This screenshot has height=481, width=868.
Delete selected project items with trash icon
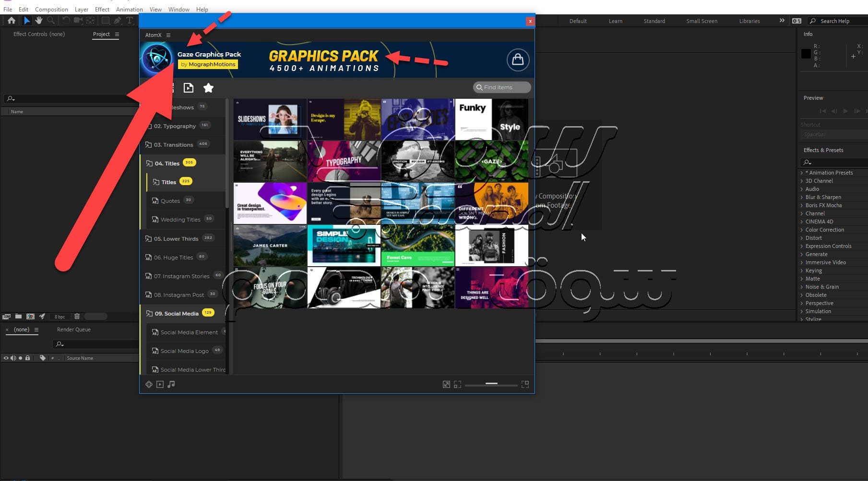coord(77,317)
